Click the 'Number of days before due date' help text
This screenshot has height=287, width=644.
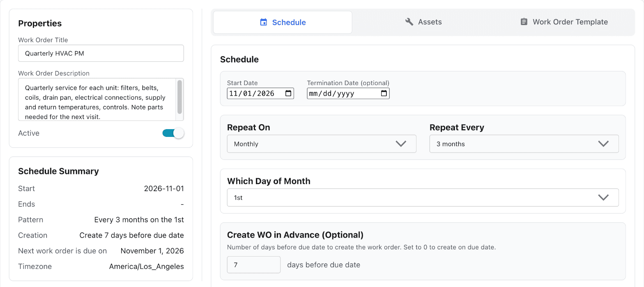click(361, 248)
